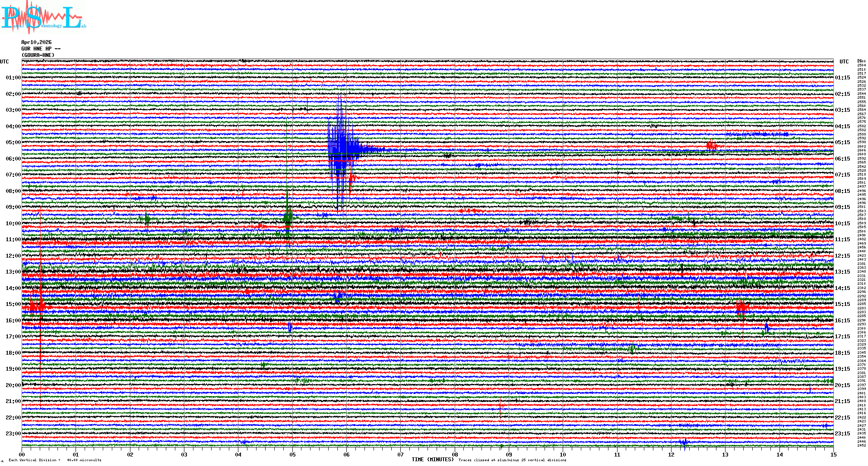Click the 06 minute tick on the bottom axis
This screenshot has height=466, width=868.
346,455
